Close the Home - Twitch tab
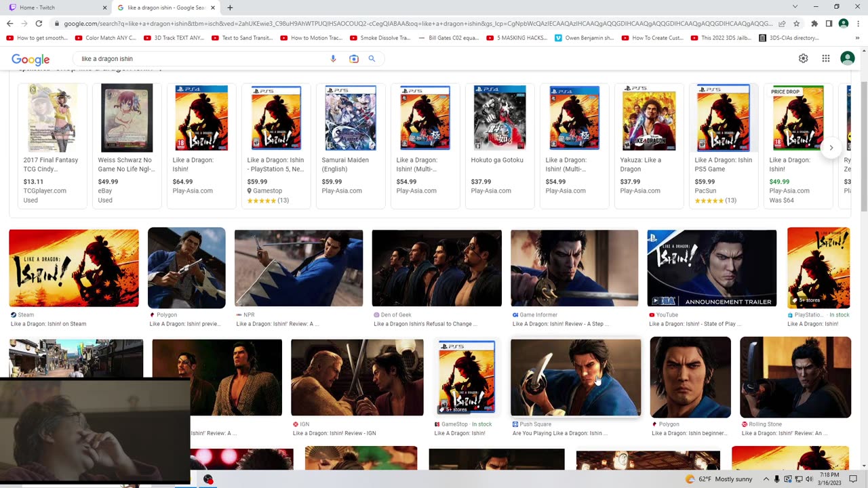This screenshot has height=488, width=868. coord(104,7)
